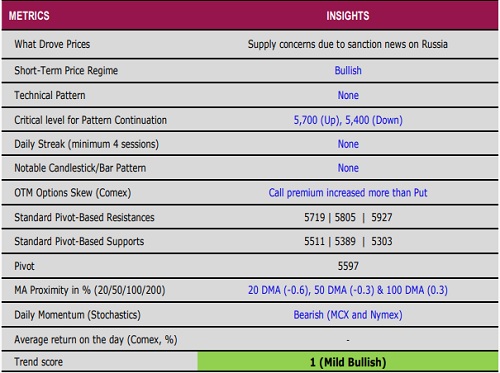
Task: Select the Bullish short-term price regime value
Action: (x=348, y=70)
